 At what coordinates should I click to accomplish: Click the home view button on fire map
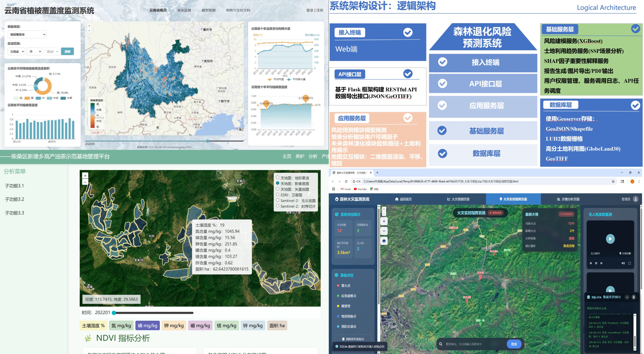[x=384, y=241]
